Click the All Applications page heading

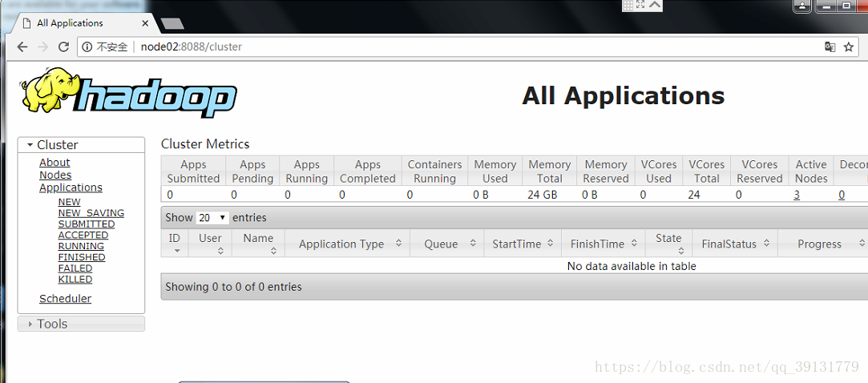[624, 96]
